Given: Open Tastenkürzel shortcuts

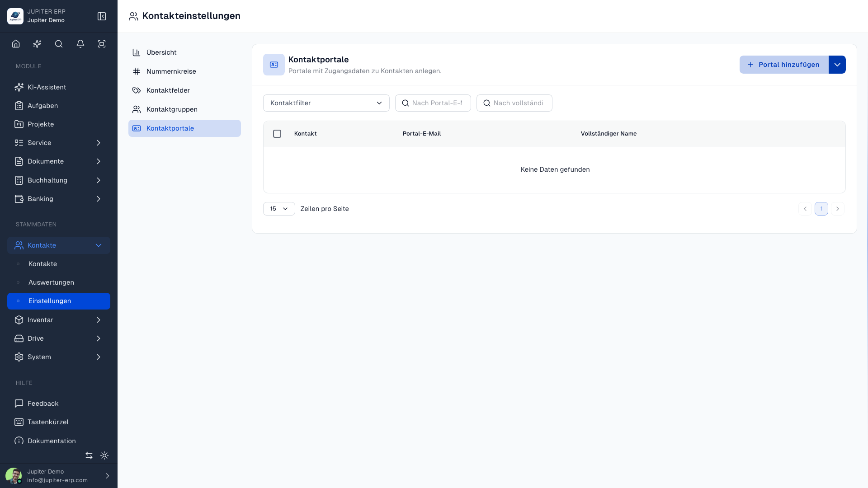Looking at the screenshot, I should tap(59, 422).
